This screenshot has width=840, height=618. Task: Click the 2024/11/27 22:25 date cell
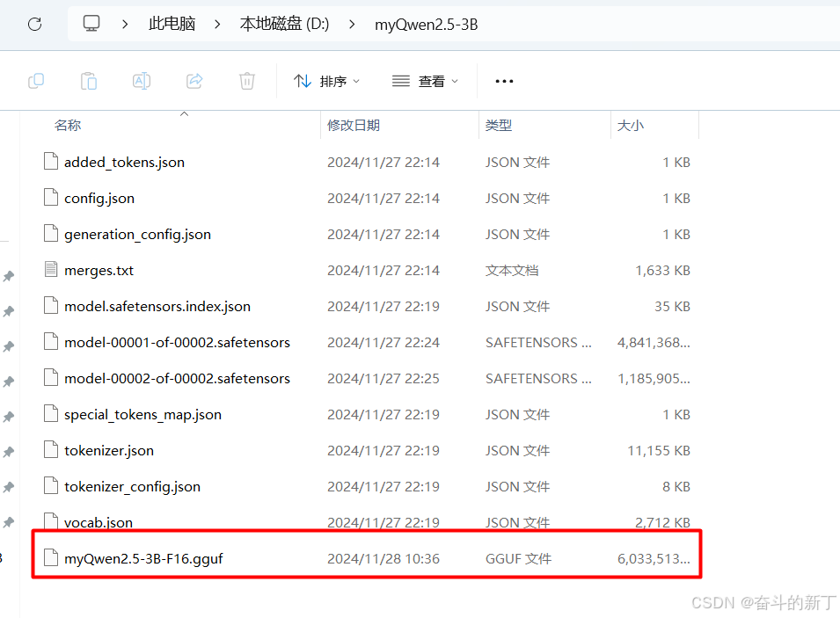pyautogui.click(x=383, y=379)
